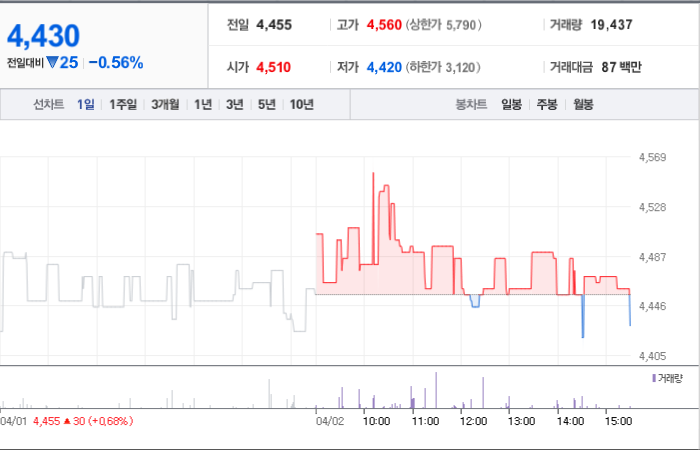Switch the line chart to 1주일
This screenshot has height=450, width=700.
tap(123, 104)
